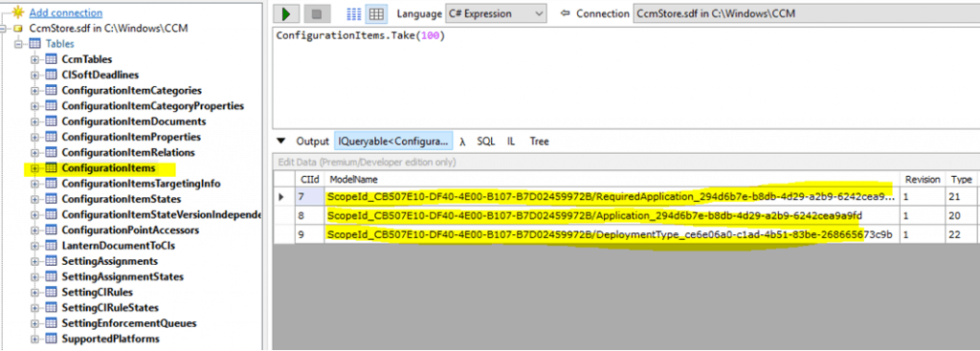The image size is (980, 351).
Task: Expand the CcmTables table
Action: pyautogui.click(x=35, y=60)
